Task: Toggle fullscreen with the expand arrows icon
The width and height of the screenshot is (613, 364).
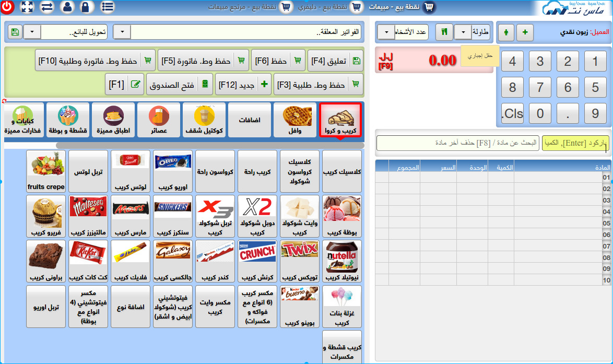Action: pos(27,7)
